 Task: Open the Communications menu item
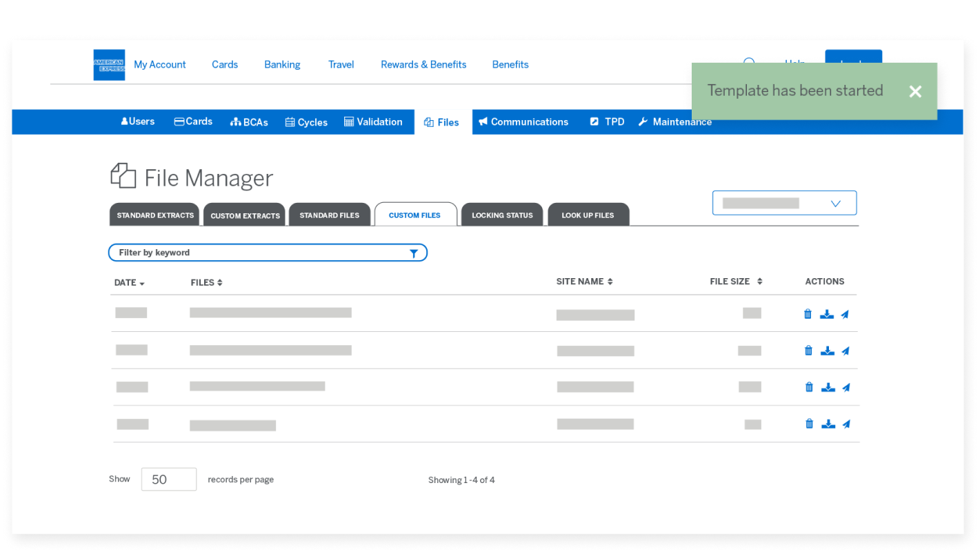(x=523, y=122)
